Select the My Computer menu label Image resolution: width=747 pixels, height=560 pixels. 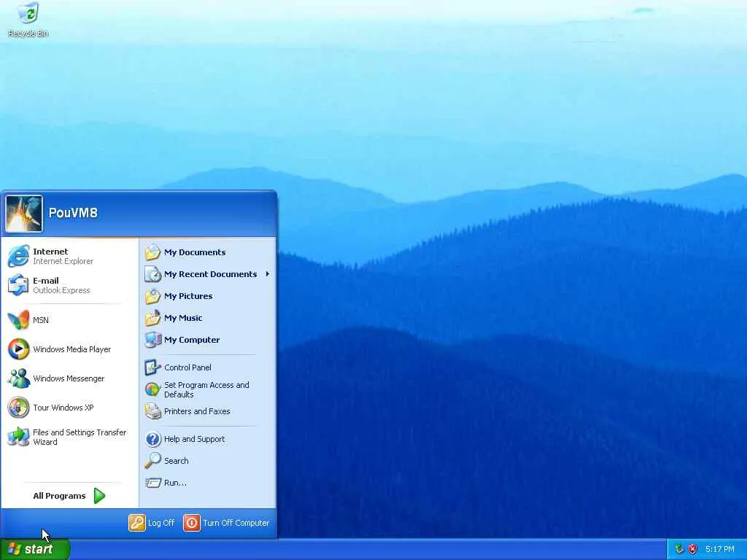192,340
